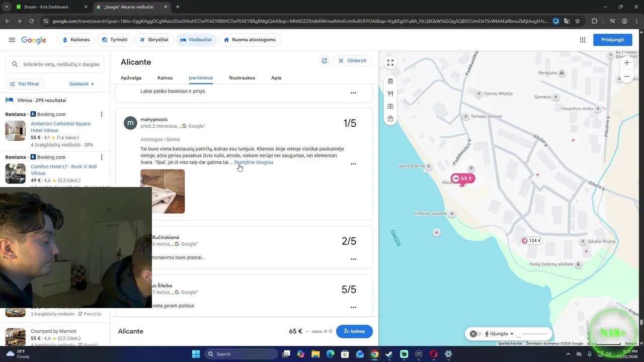The width and height of the screenshot is (644, 362).
Task: Click the Prisijungti sign-in button
Action: 613,40
